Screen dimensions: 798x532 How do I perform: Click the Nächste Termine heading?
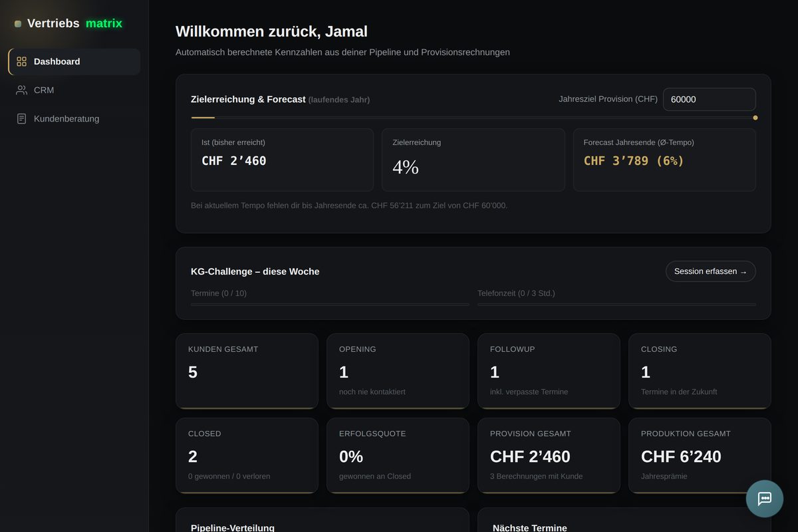click(x=530, y=527)
